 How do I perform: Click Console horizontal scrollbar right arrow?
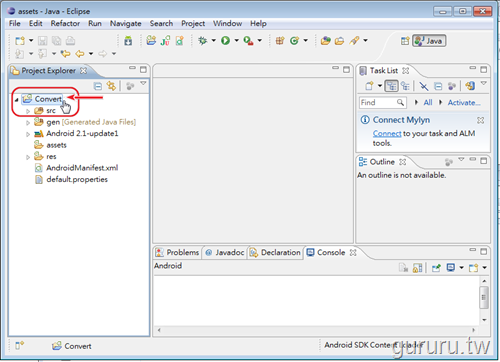474,330
